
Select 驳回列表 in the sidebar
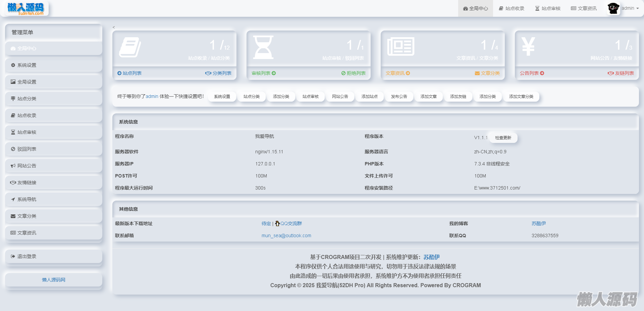27,149
